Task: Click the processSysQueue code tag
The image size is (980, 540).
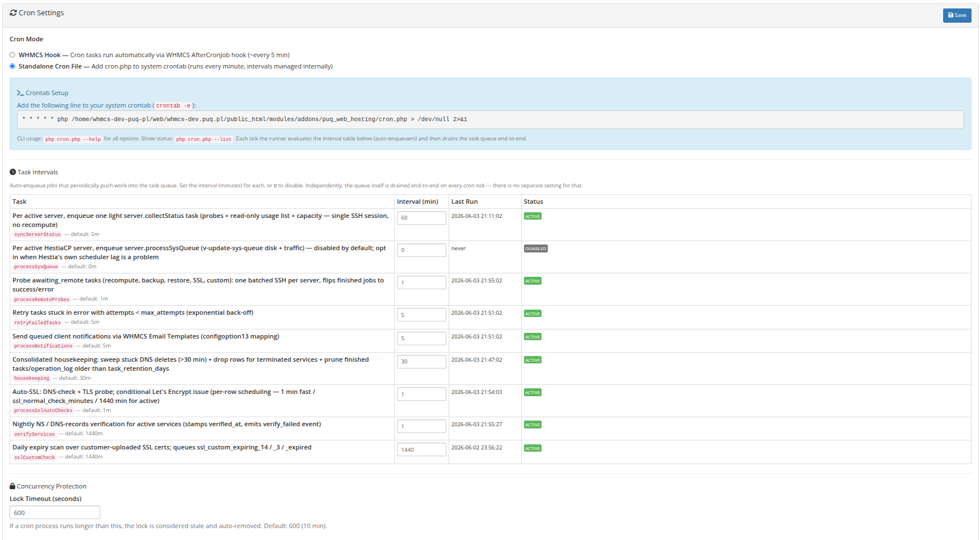Action: (x=36, y=267)
